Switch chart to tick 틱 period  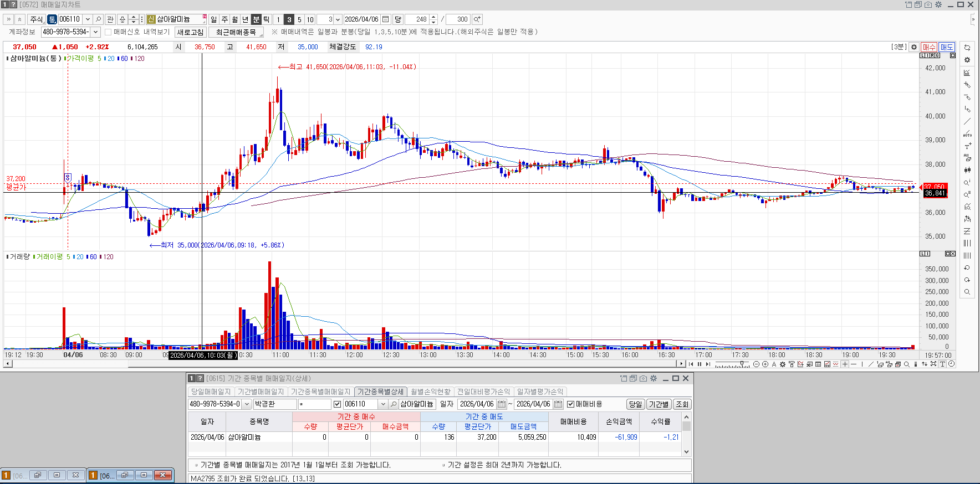point(267,19)
